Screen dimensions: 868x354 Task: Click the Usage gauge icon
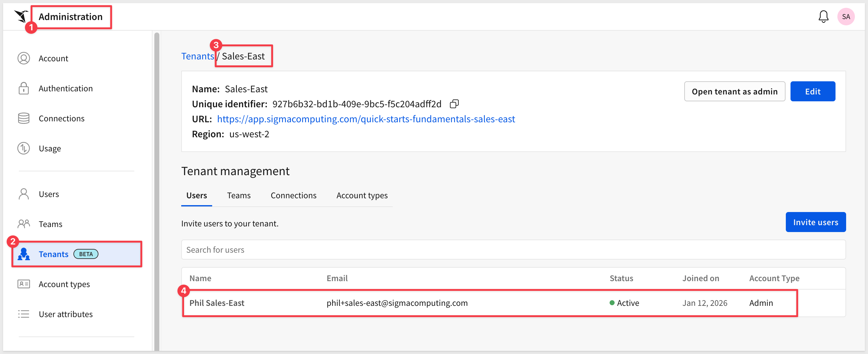click(23, 148)
